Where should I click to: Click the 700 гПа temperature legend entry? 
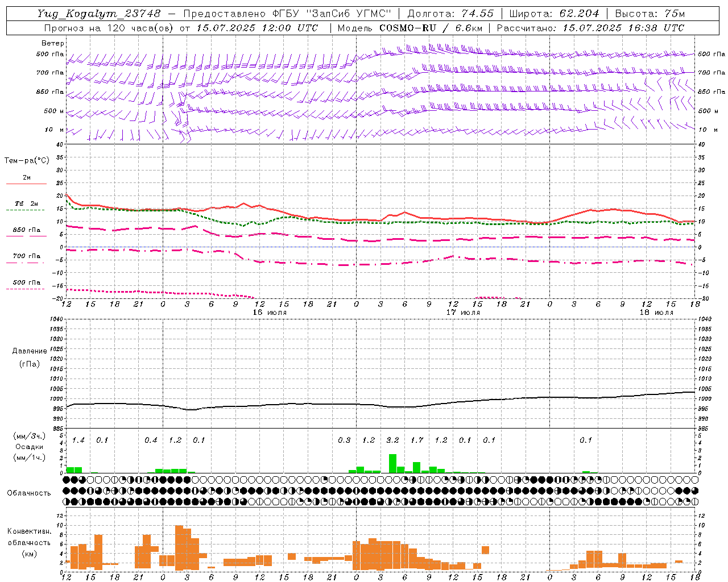click(27, 256)
